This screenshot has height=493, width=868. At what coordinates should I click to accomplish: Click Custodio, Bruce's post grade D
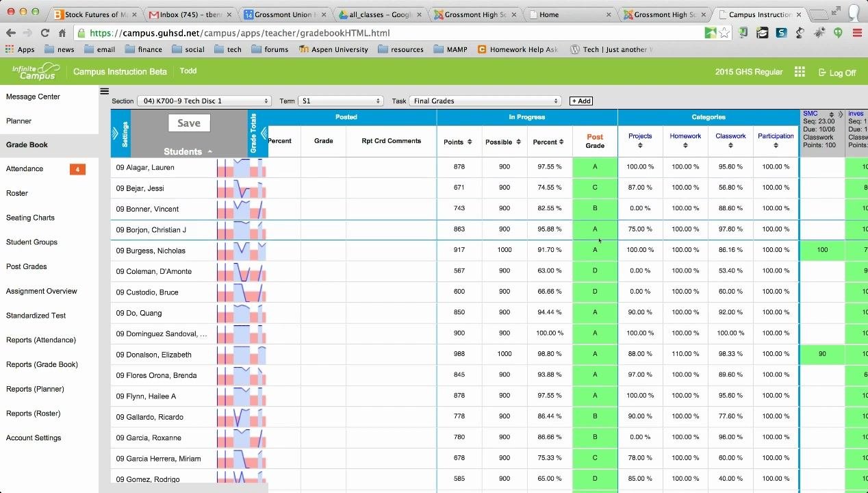coord(595,292)
